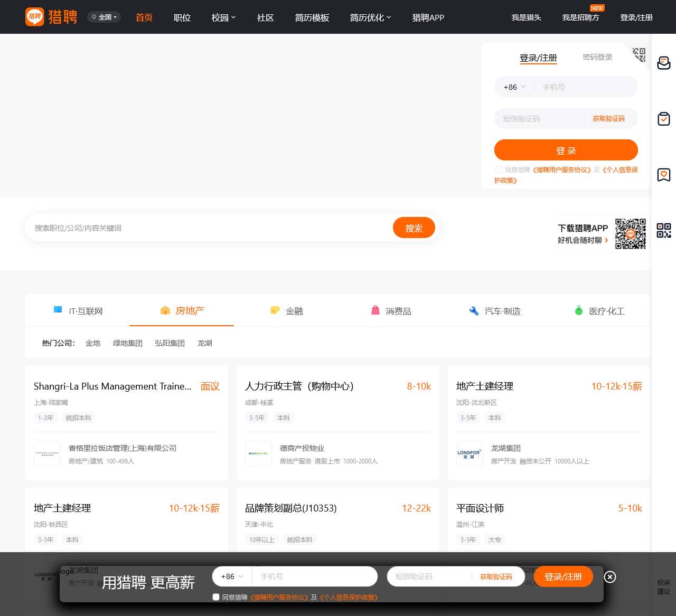Screen dimensions: 676x616
Task: Click the 医疗·化工 flask icon
Action: tap(579, 310)
